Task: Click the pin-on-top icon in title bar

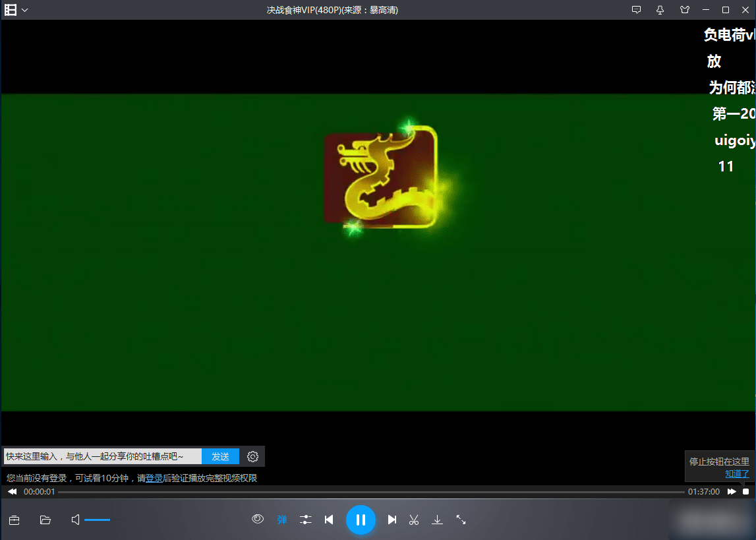Action: [660, 10]
